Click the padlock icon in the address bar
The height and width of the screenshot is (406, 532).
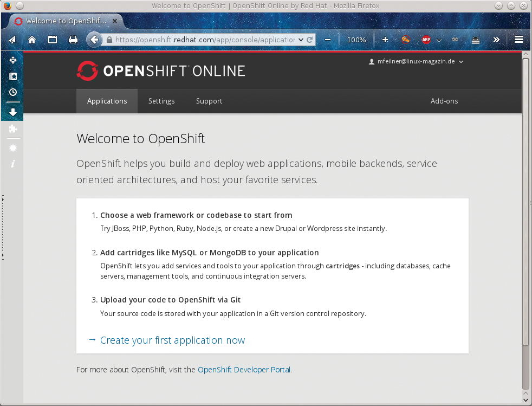click(109, 40)
